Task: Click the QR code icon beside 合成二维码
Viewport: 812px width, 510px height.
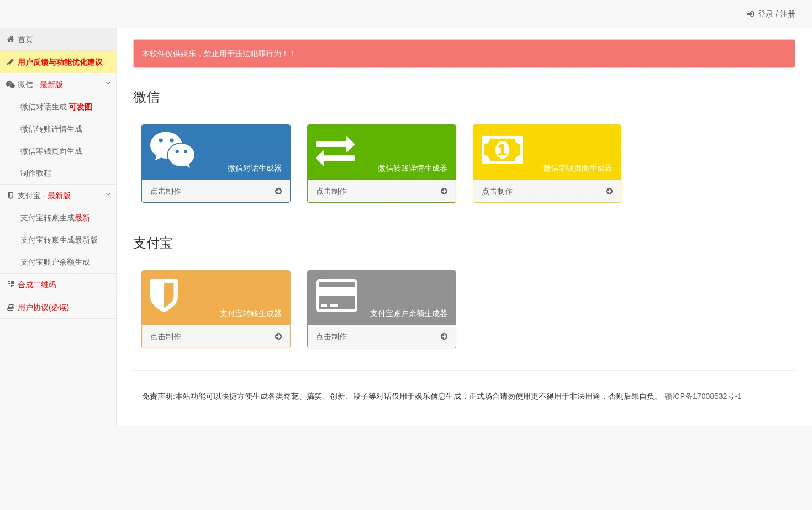Action: [10, 285]
